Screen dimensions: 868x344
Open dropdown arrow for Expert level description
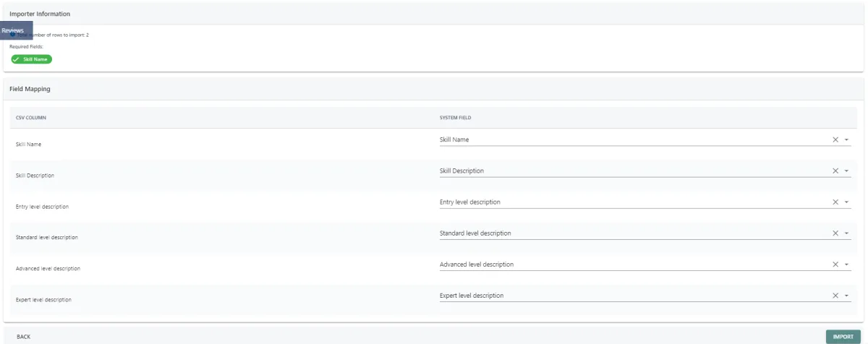(846, 296)
